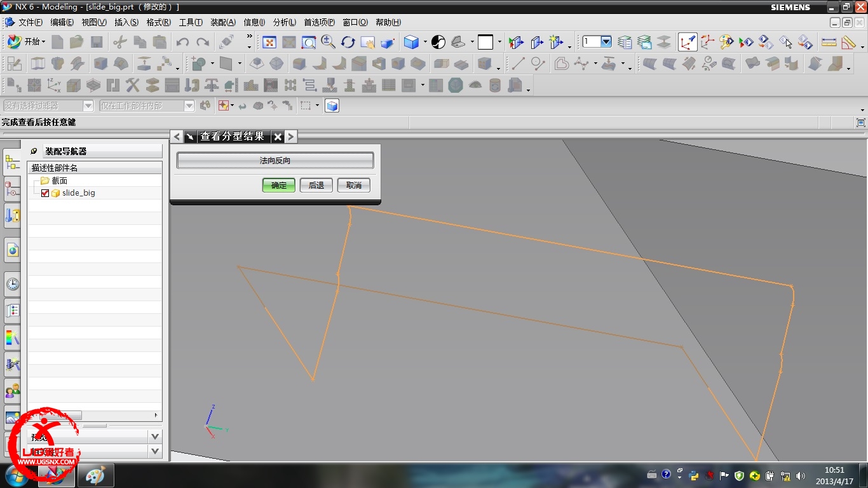The image size is (868, 488).
Task: Expand the rendering style dropdown arrow
Action: pyautogui.click(x=425, y=43)
